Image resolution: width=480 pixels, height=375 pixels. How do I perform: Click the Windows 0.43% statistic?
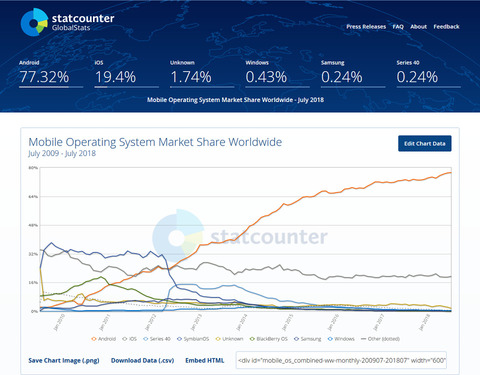278,74
